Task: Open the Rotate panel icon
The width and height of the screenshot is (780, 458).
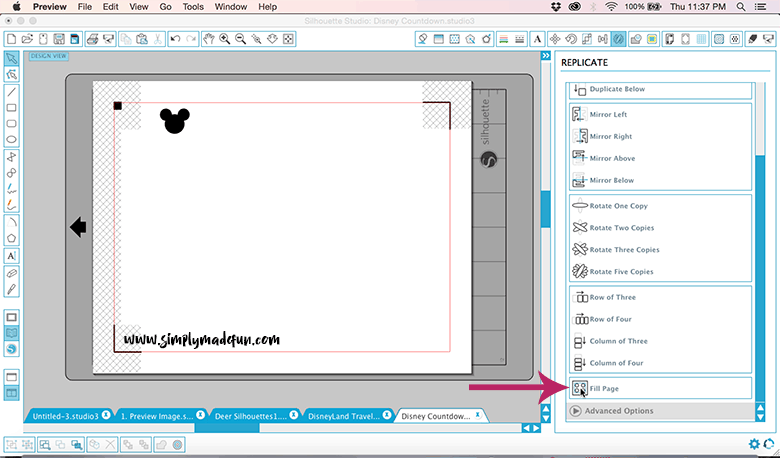Action: pyautogui.click(x=571, y=39)
